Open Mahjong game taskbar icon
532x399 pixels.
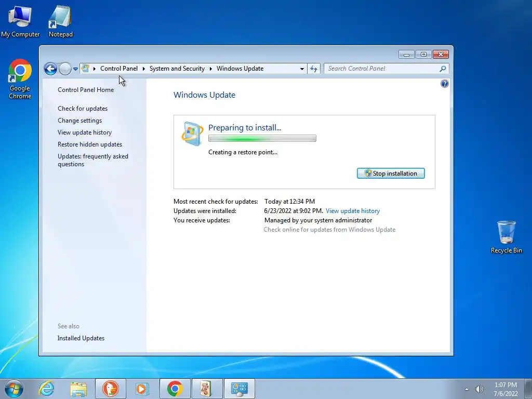click(x=207, y=389)
